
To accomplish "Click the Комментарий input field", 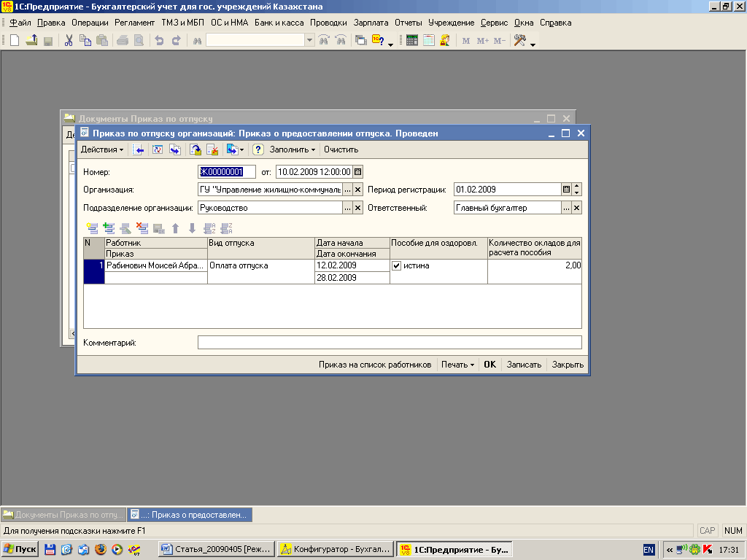I will [x=390, y=343].
